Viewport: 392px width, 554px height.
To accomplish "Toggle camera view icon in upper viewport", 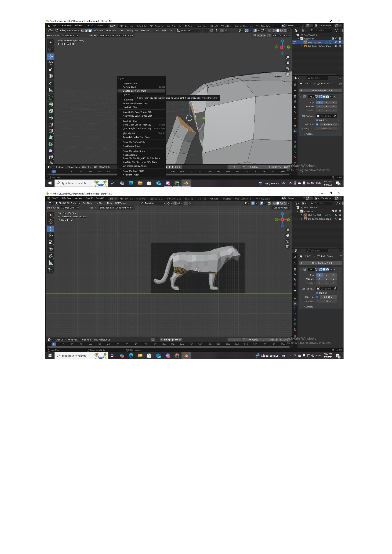I will (x=288, y=68).
